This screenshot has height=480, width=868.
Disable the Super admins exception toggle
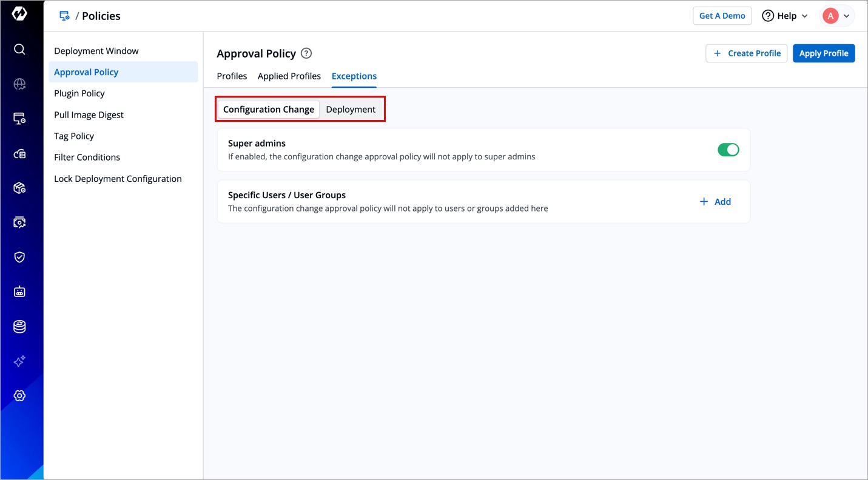(x=728, y=150)
